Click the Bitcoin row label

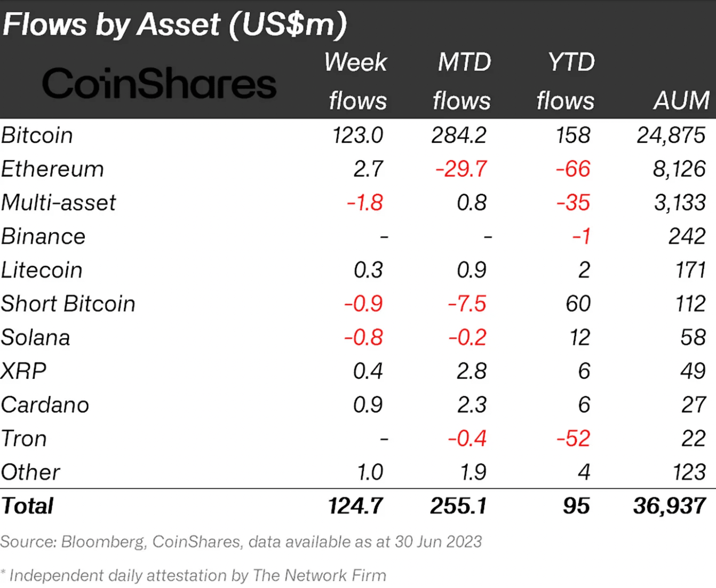[x=37, y=136]
